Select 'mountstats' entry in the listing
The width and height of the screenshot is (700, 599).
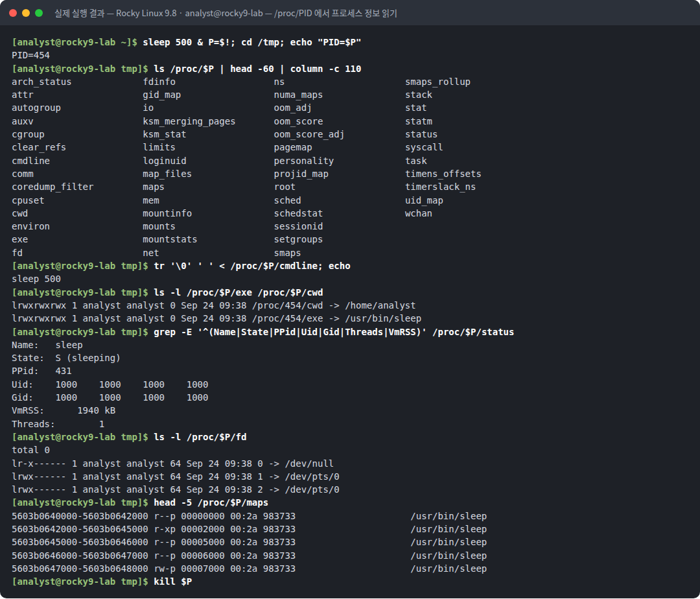pos(170,240)
